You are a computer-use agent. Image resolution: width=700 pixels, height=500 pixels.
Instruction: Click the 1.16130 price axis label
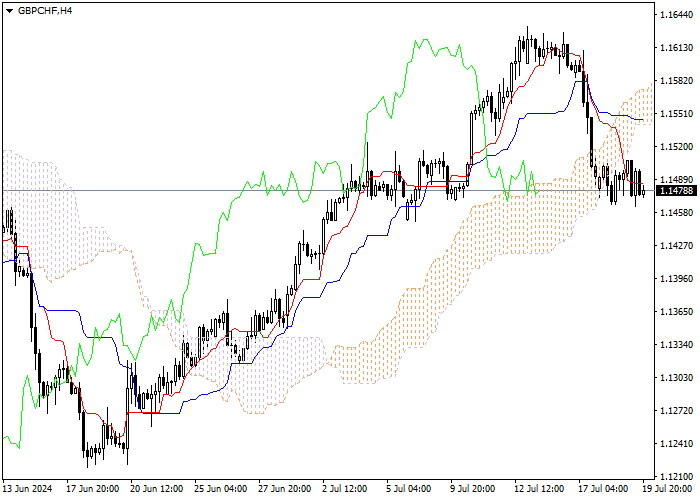pos(676,48)
